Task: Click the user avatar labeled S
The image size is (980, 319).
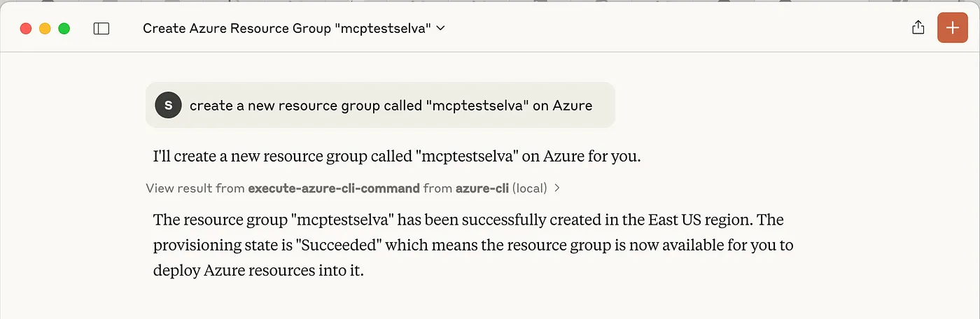Action: pos(168,106)
